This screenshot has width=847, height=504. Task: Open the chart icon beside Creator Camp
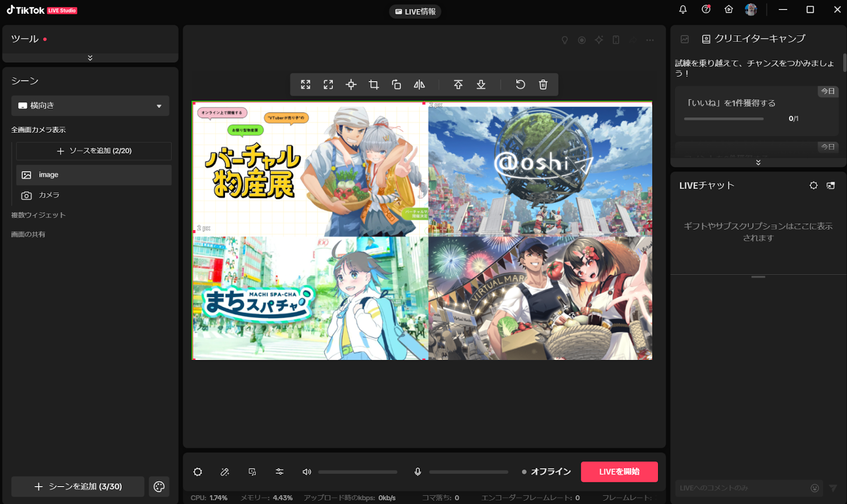click(684, 39)
